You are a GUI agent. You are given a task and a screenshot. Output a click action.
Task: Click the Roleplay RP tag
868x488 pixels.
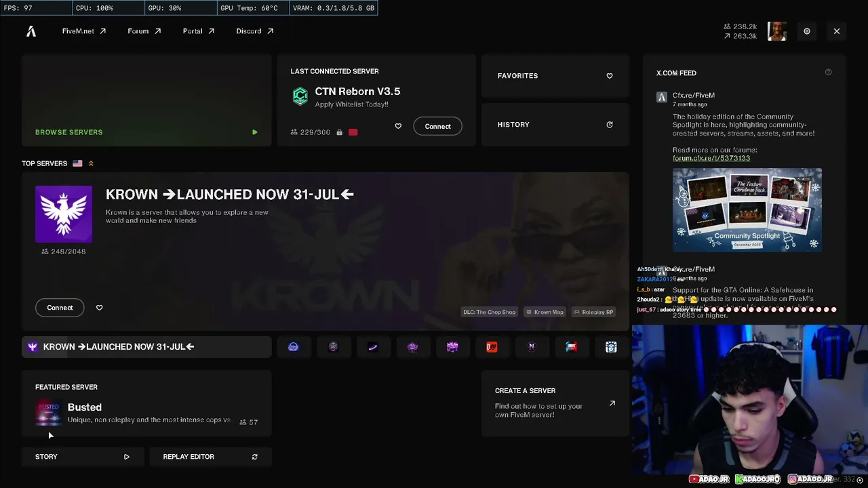tap(594, 312)
